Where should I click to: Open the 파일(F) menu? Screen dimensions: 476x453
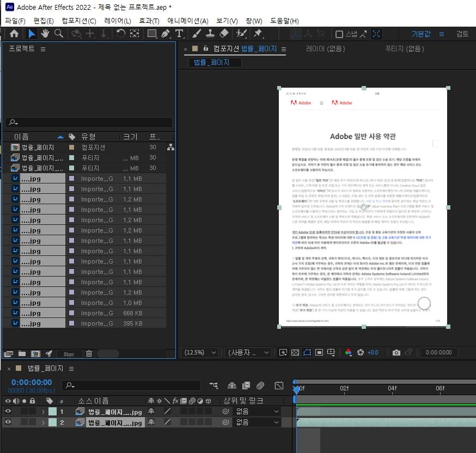(15, 21)
